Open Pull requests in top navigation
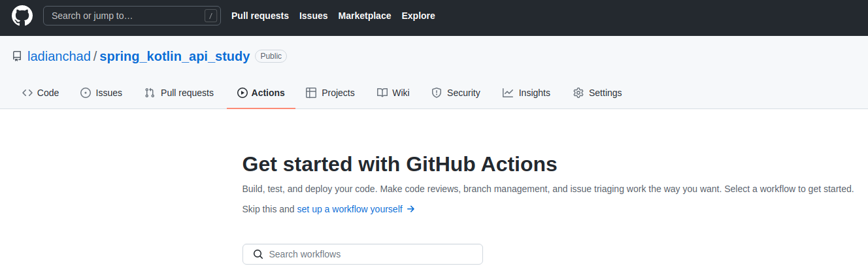The height and width of the screenshot is (279, 868). (x=260, y=16)
